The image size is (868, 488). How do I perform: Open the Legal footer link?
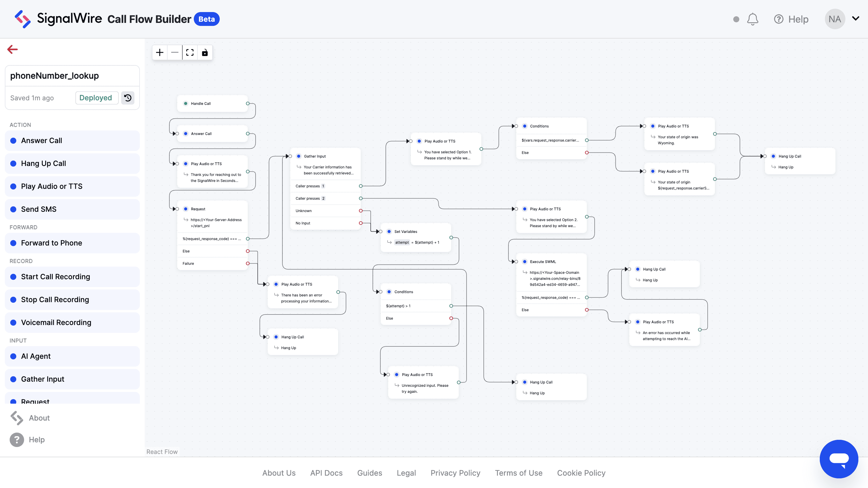pos(406,473)
